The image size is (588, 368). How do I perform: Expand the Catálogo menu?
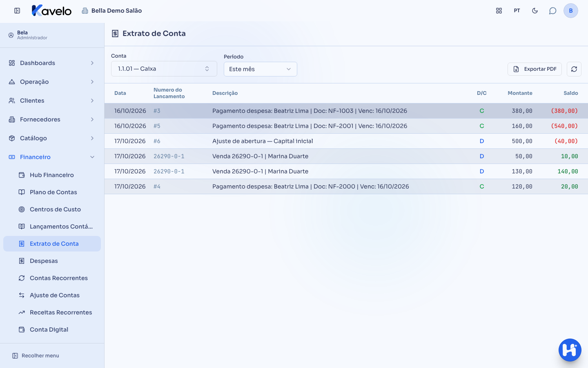click(x=52, y=138)
